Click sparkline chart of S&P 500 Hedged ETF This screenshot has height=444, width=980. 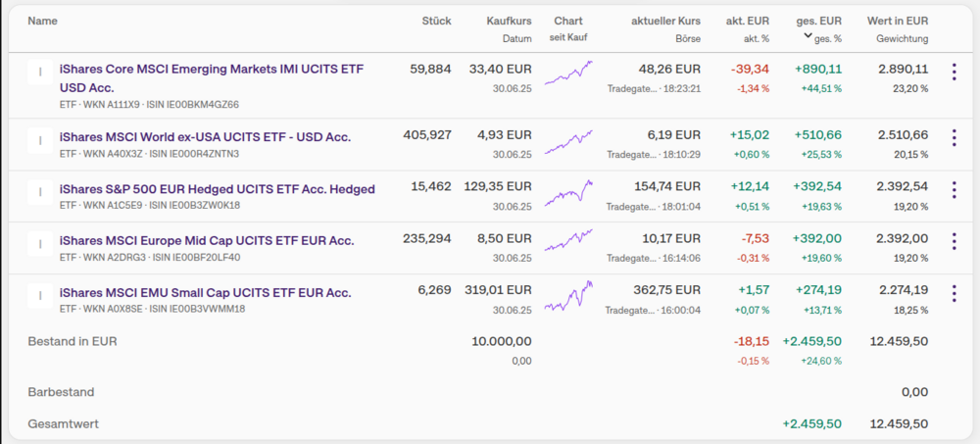pyautogui.click(x=568, y=193)
